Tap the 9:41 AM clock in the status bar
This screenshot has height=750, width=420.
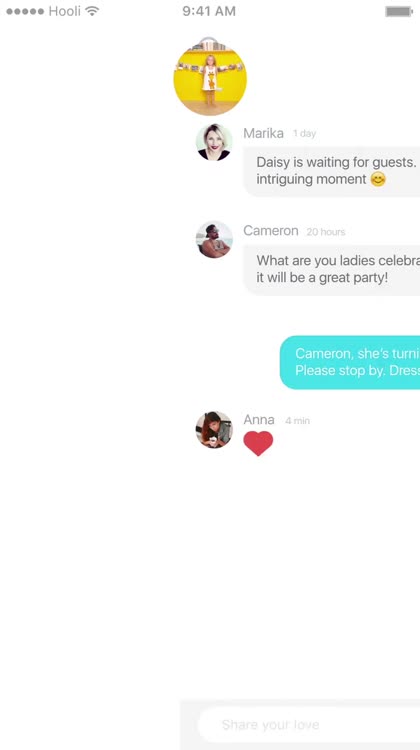[x=209, y=11]
